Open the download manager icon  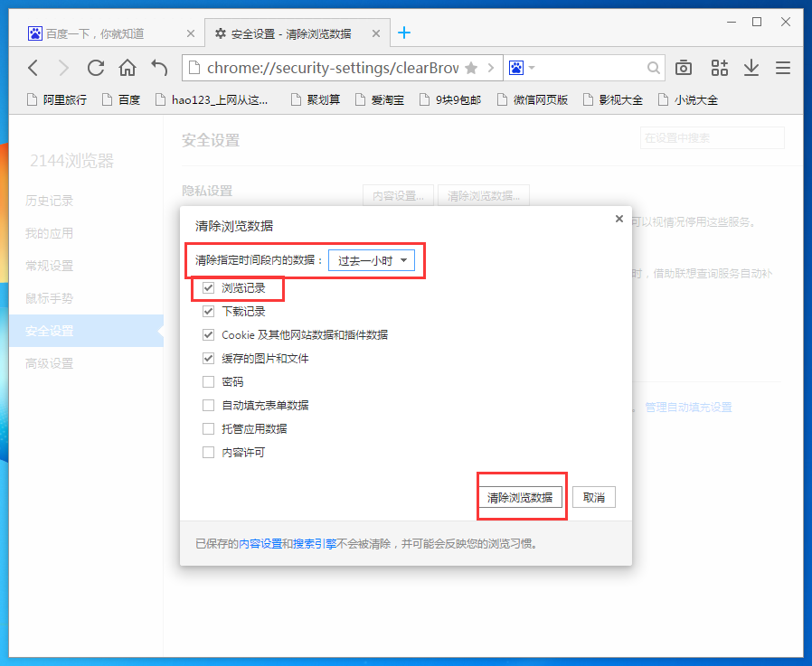point(751,67)
